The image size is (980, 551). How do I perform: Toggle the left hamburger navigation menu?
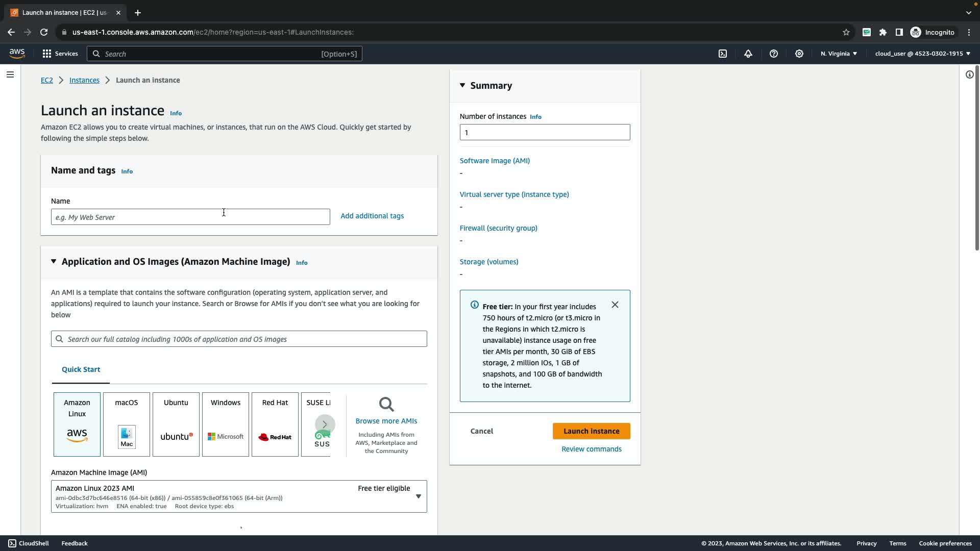point(10,74)
